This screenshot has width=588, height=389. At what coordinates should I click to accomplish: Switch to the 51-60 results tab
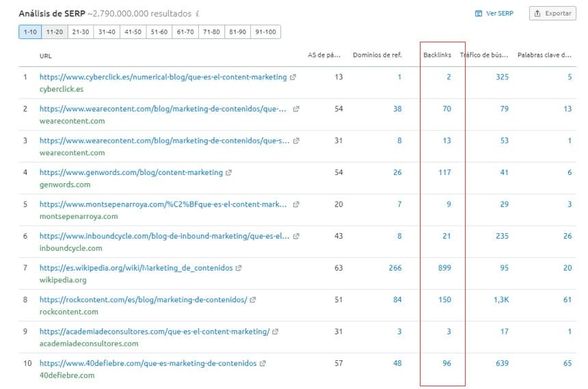click(x=159, y=32)
